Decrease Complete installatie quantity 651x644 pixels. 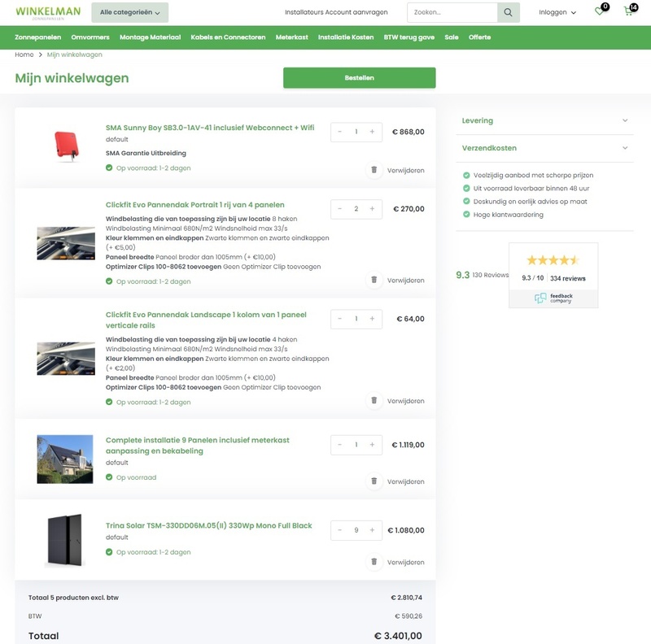[x=339, y=445]
